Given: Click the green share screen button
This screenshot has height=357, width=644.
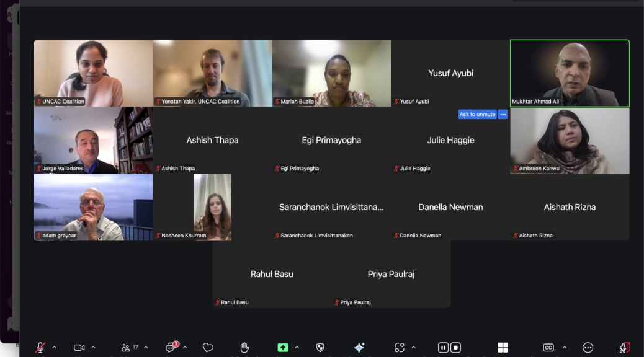Looking at the screenshot, I should coord(283,348).
